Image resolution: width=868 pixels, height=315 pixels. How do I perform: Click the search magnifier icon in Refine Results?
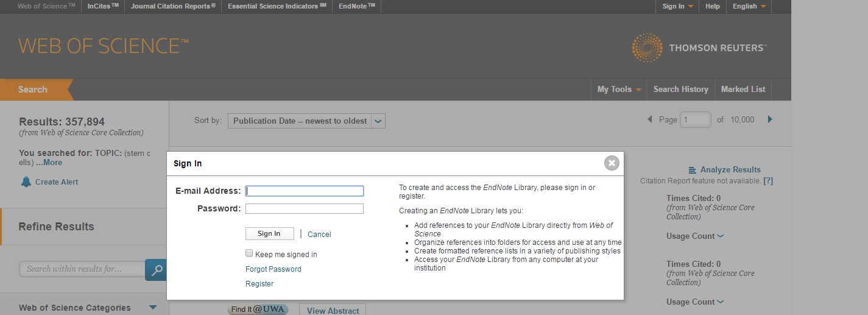point(157,269)
